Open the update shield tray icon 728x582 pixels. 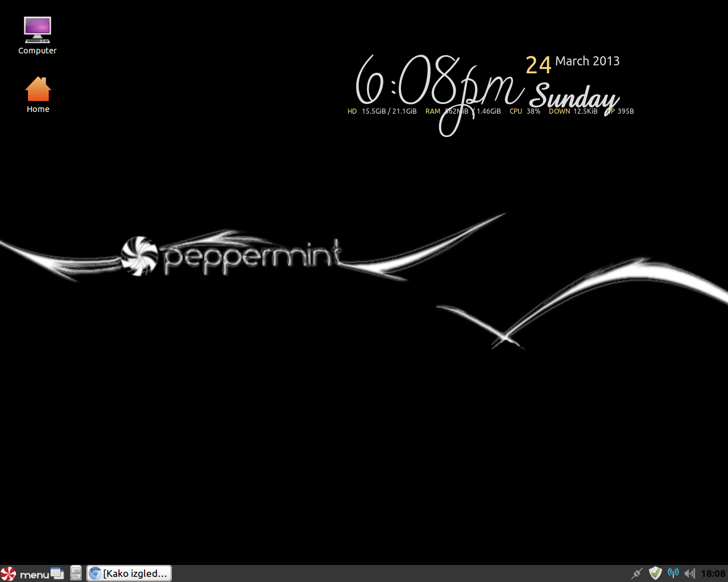[655, 573]
